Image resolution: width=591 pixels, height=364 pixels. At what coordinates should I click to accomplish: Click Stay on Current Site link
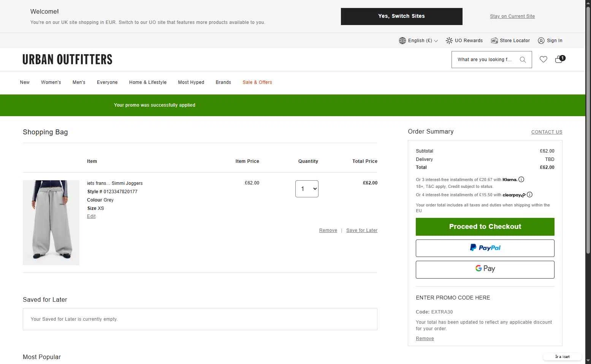coord(512,16)
